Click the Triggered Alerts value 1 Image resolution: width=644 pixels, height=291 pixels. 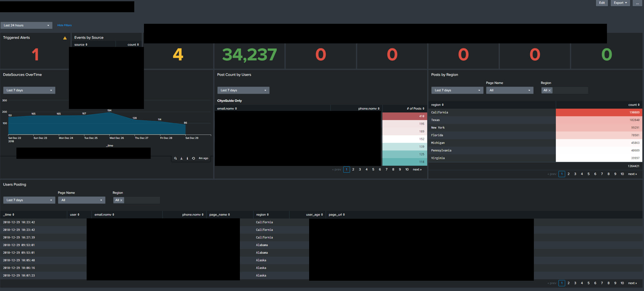pyautogui.click(x=35, y=55)
